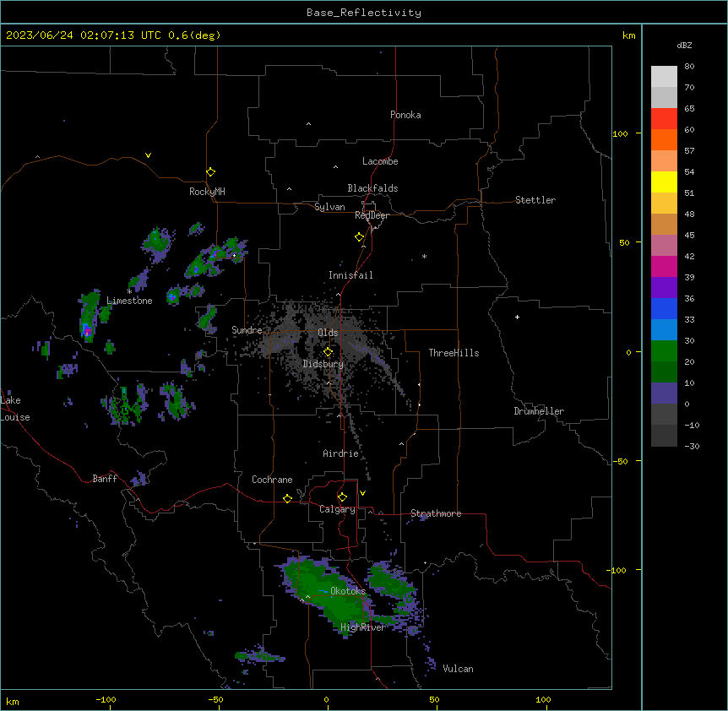Pick the purple 36-39 dBZ legend swatch
Viewport: 728px width, 711px height.
(x=664, y=288)
